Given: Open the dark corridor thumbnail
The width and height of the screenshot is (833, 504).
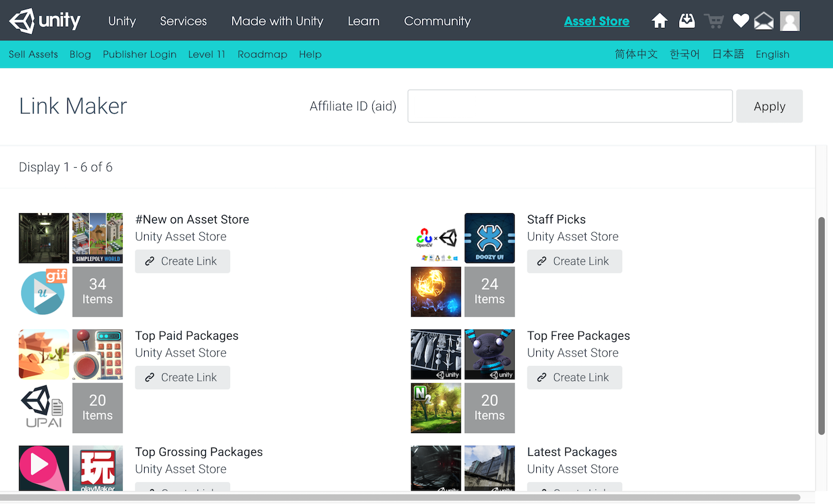Looking at the screenshot, I should pos(44,238).
